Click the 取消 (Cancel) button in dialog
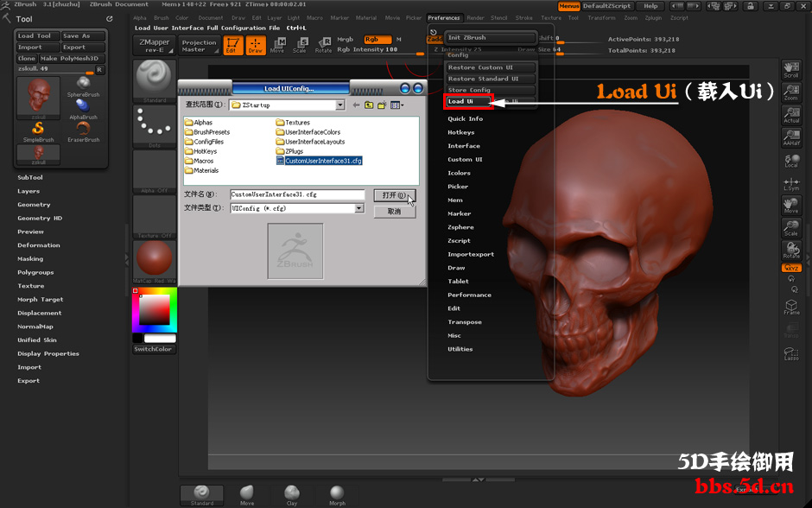The image size is (812, 508). coord(395,212)
